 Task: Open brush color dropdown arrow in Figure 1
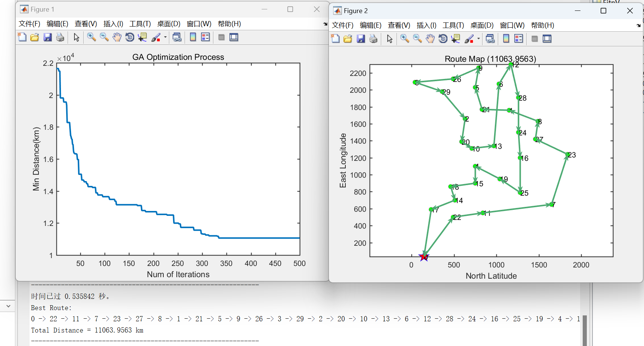tap(165, 37)
